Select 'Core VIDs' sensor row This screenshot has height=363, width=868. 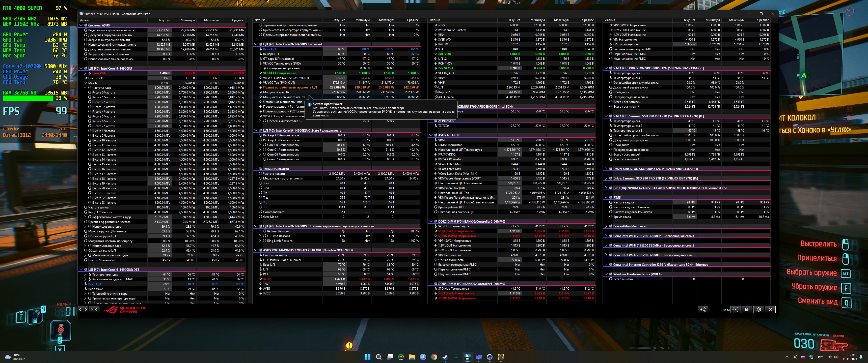pyautogui.click(x=99, y=73)
